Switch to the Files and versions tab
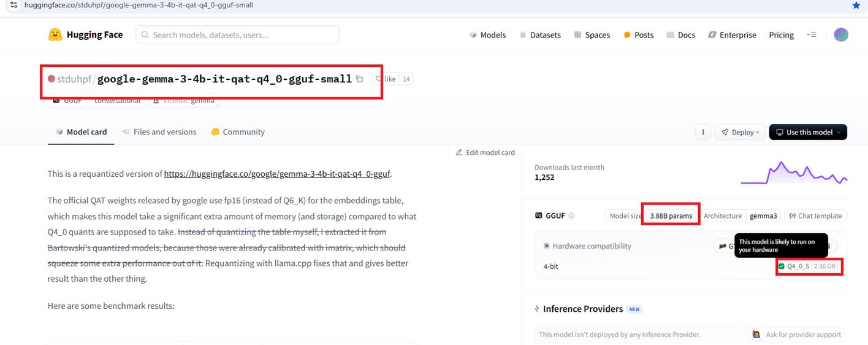This screenshot has width=868, height=345. tap(159, 132)
